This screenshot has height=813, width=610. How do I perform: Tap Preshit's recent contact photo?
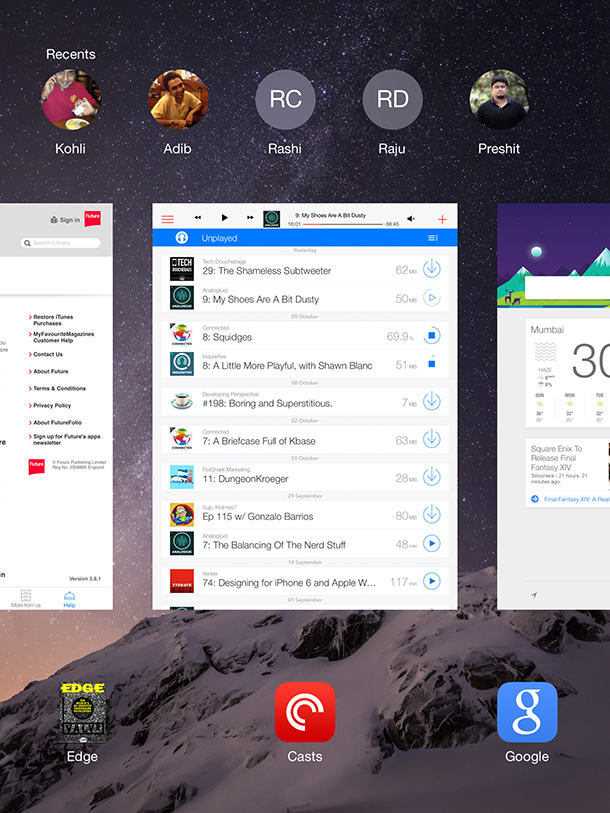pos(500,99)
